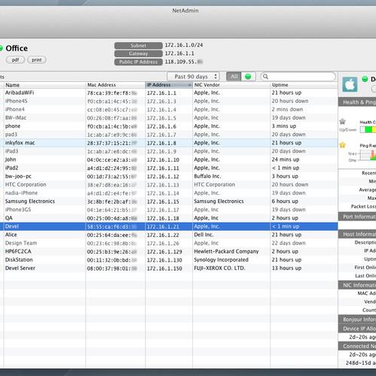Click the Public IP Address label badge

point(138,62)
